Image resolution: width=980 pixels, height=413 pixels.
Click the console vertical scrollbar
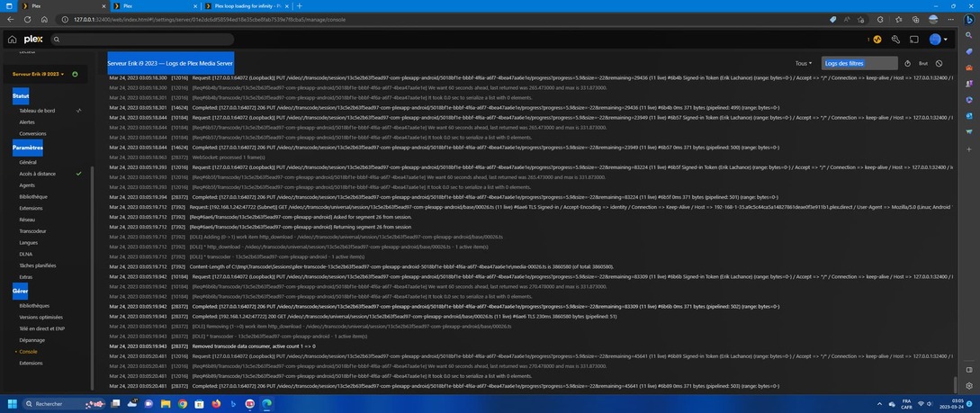(x=955, y=384)
